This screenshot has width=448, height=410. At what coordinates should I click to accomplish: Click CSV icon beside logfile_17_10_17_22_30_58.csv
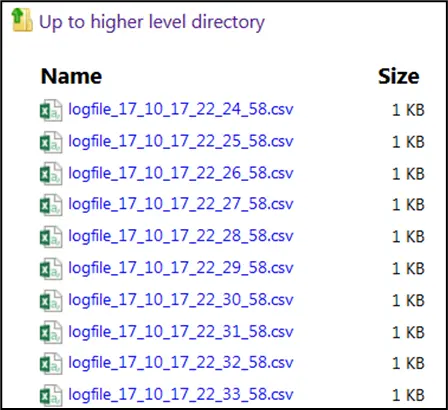pos(51,301)
